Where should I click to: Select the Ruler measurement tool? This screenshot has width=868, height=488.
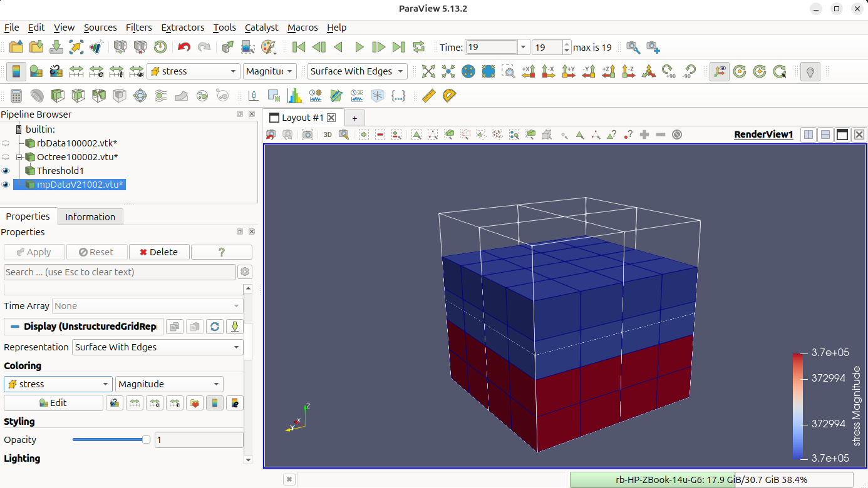coord(429,96)
